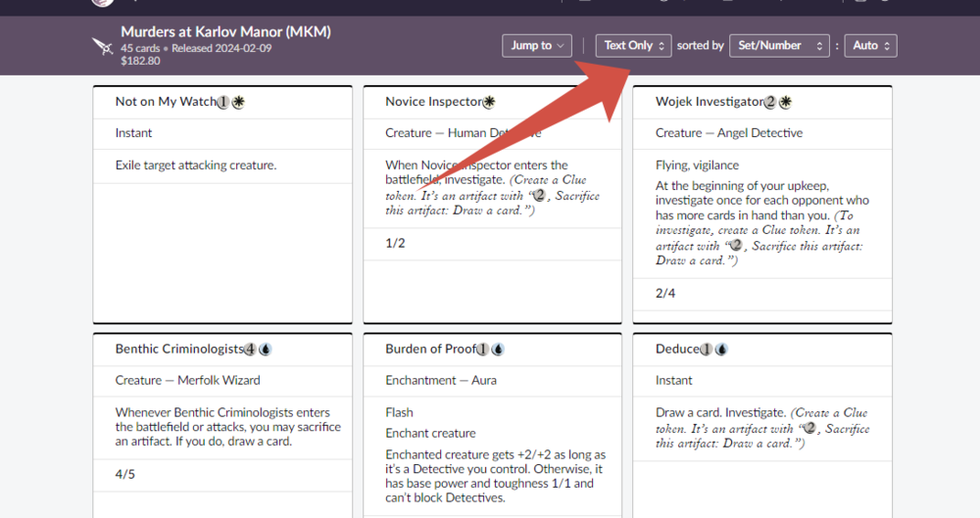The height and width of the screenshot is (518, 980).
Task: Open the Novice Inspector card title
Action: click(433, 102)
